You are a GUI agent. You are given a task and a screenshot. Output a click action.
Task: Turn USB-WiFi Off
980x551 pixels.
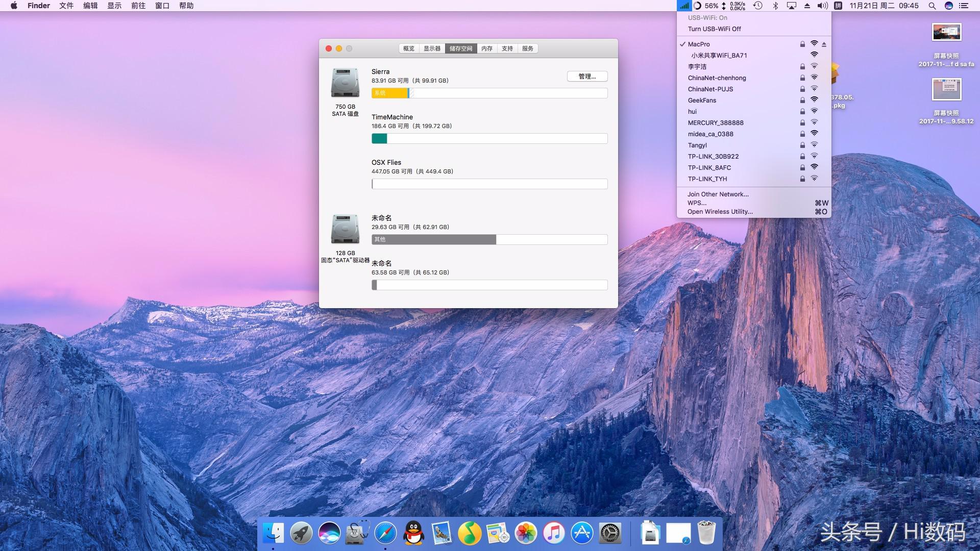tap(714, 29)
